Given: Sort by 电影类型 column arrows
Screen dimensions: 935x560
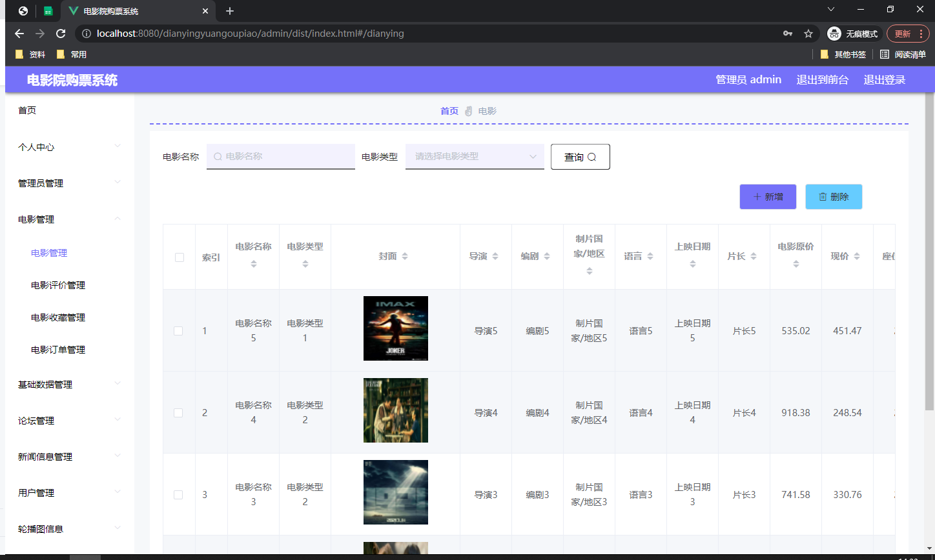Looking at the screenshot, I should (x=305, y=263).
